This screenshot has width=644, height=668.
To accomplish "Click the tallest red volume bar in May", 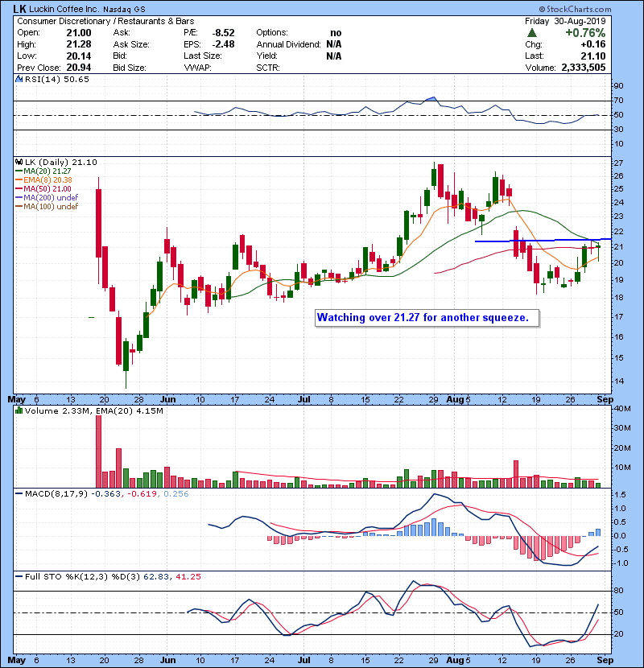I will (99, 452).
